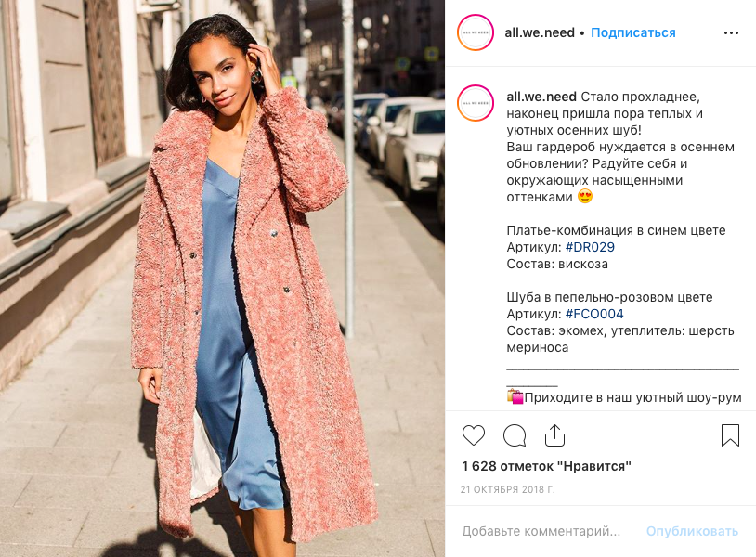Open the 21 октября 2018 date link
This screenshot has width=756, height=557.
508,489
